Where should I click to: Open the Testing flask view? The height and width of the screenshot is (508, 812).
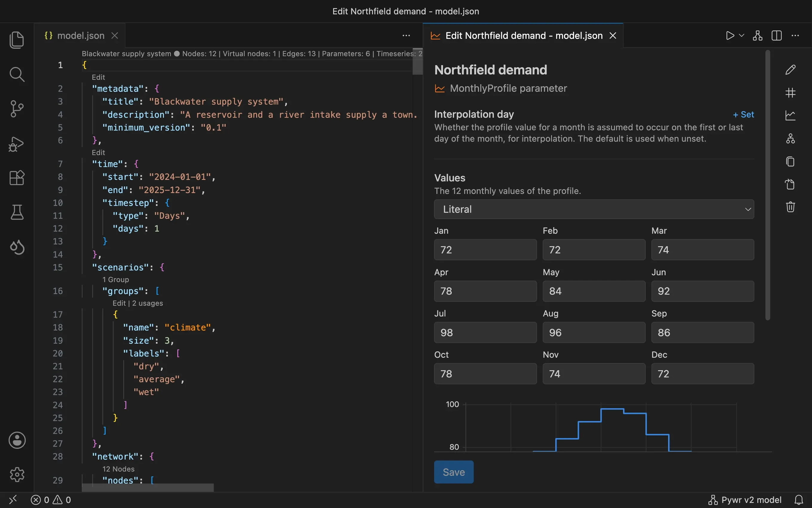point(17,212)
